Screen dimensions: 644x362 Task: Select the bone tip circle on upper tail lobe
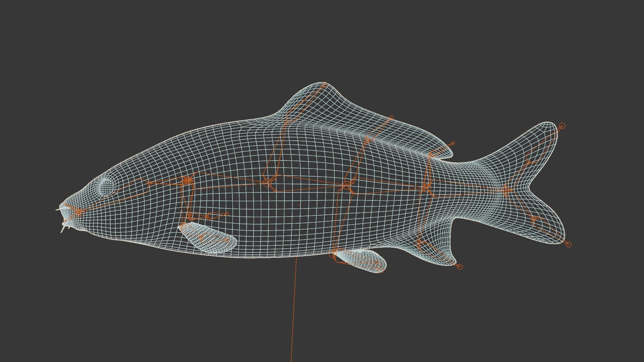point(562,126)
